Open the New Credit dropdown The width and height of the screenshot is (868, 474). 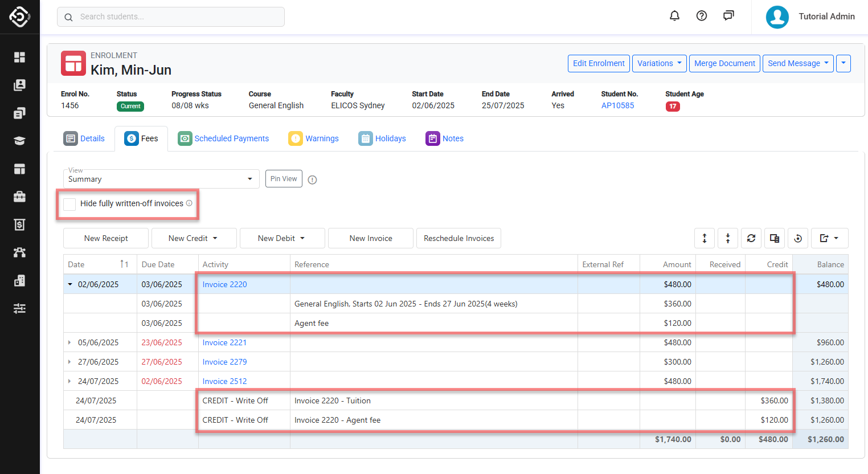(194, 238)
